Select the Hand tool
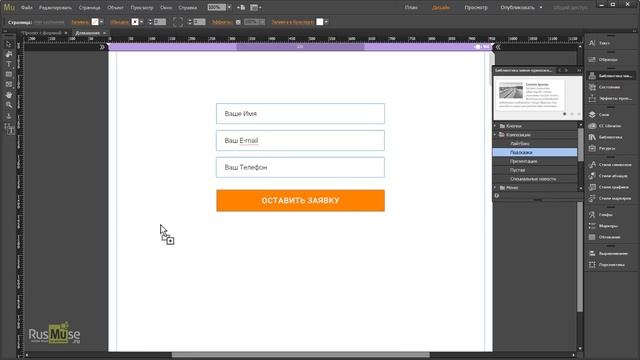Viewport: 640px width, 360px height. (9, 95)
